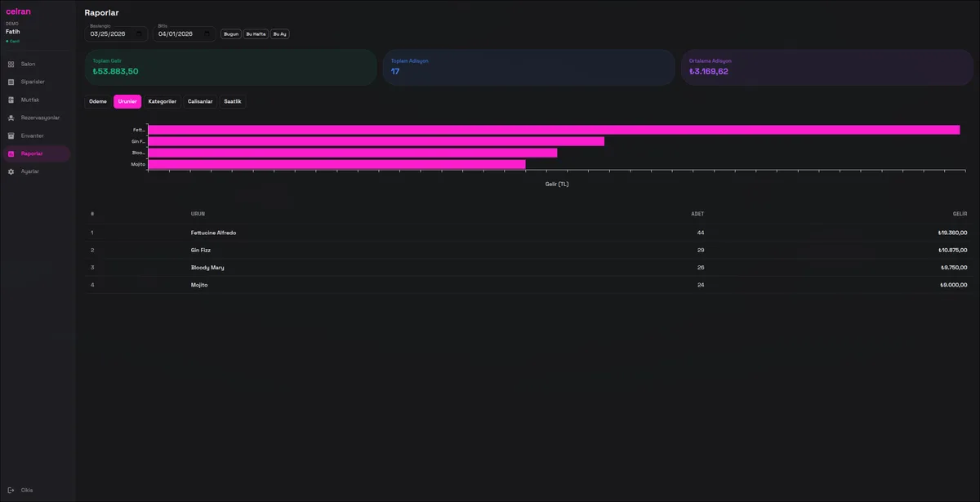Go to the Mutfak kitchen icon
The height and width of the screenshot is (502, 980).
(11, 100)
